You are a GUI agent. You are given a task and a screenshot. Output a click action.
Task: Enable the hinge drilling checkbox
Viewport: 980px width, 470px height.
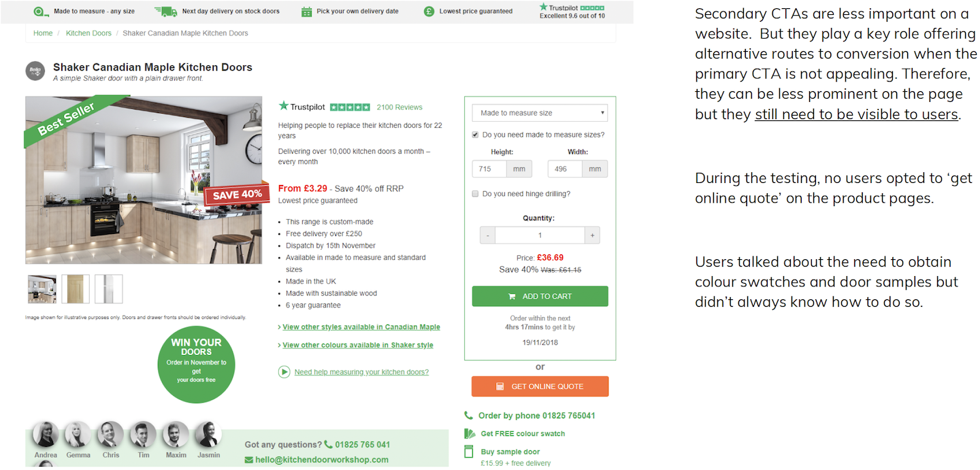tap(475, 194)
